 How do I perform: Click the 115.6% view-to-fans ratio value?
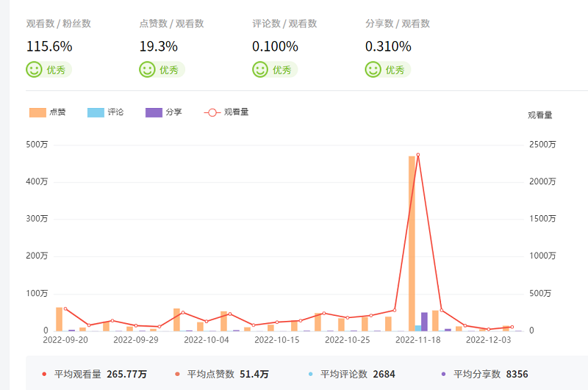coord(49,46)
